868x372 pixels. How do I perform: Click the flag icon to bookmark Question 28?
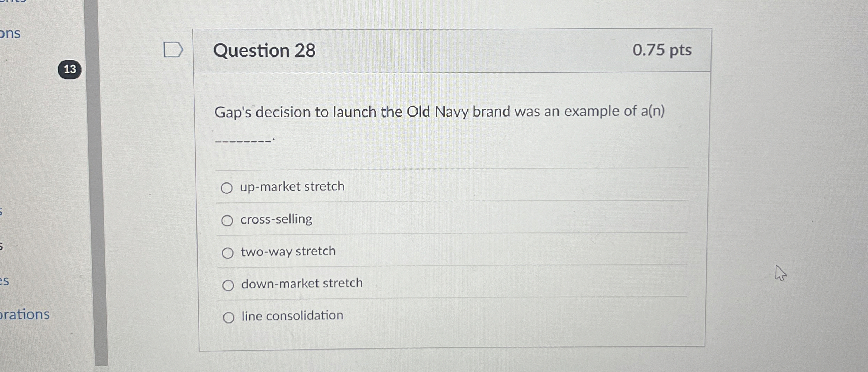(174, 50)
